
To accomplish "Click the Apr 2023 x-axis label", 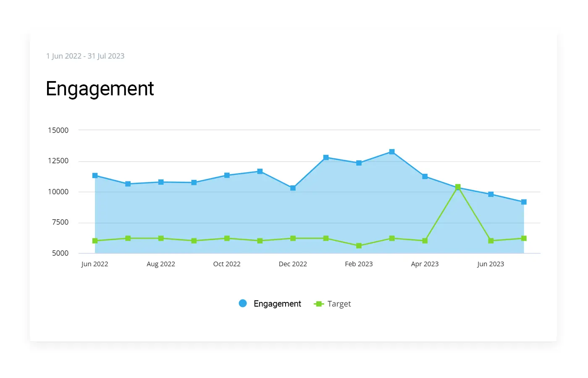I will click(x=425, y=264).
